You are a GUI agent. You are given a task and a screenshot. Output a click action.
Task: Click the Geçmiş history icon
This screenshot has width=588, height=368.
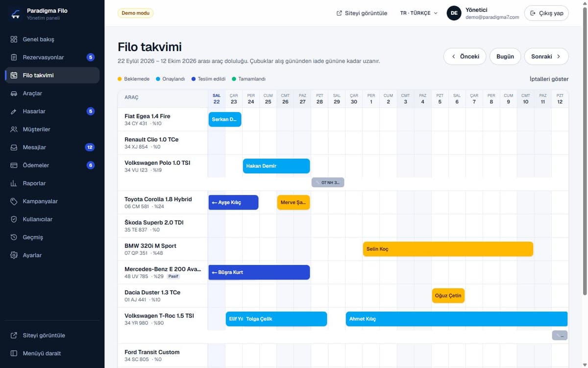pos(14,237)
